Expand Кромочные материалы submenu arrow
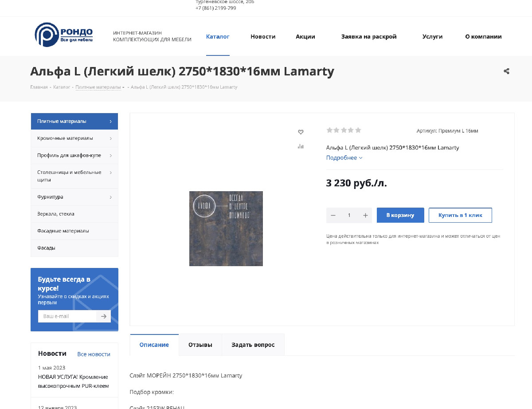The height and width of the screenshot is (409, 532). pos(110,138)
